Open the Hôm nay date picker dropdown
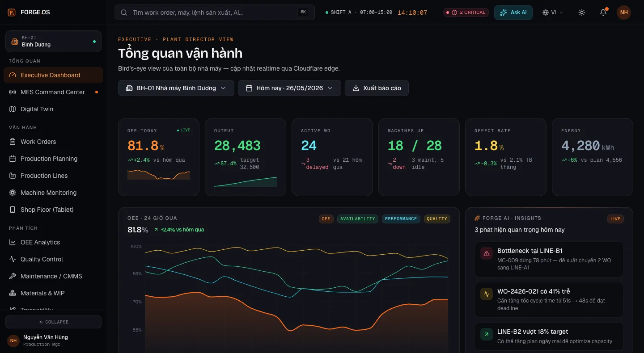644x353 pixels. (x=289, y=88)
